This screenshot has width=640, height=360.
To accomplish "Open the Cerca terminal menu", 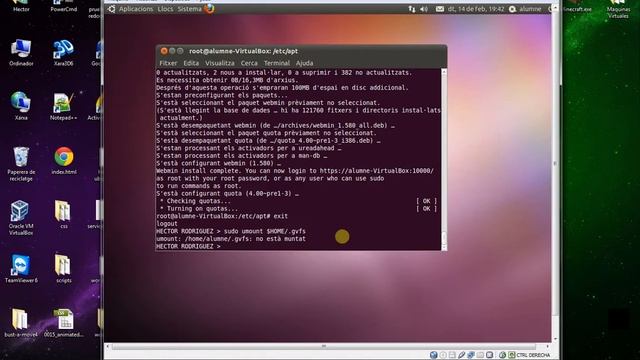I will [249, 63].
